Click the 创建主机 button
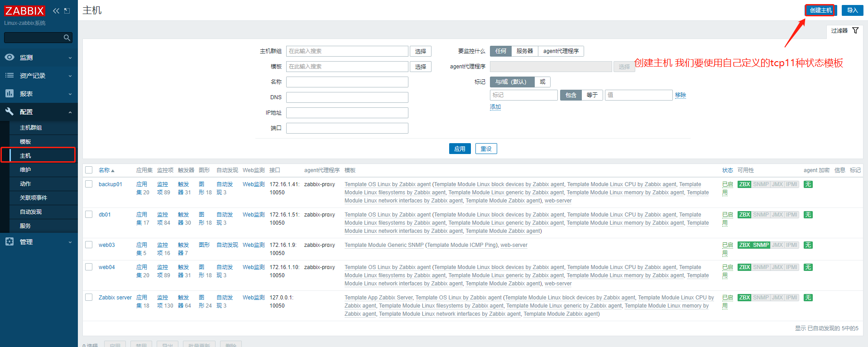Screen dimensions: 868x347 point(820,10)
